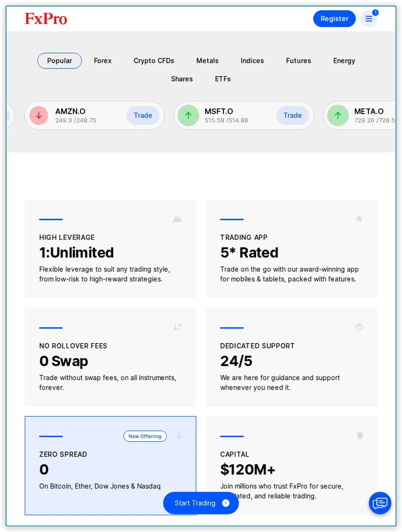Click the arrow icon inside Start Trading
This screenshot has height=532, width=402.
pos(226,503)
